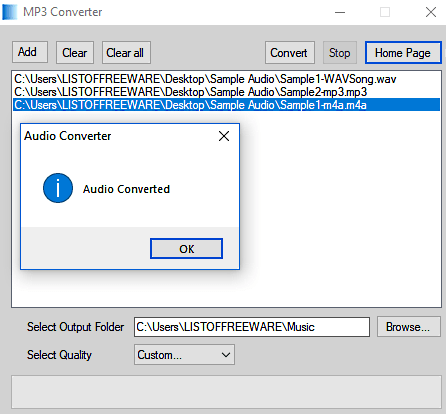Screen dimensions: 446x414
Task: Close the MP3 Converter window
Action: click(431, 12)
